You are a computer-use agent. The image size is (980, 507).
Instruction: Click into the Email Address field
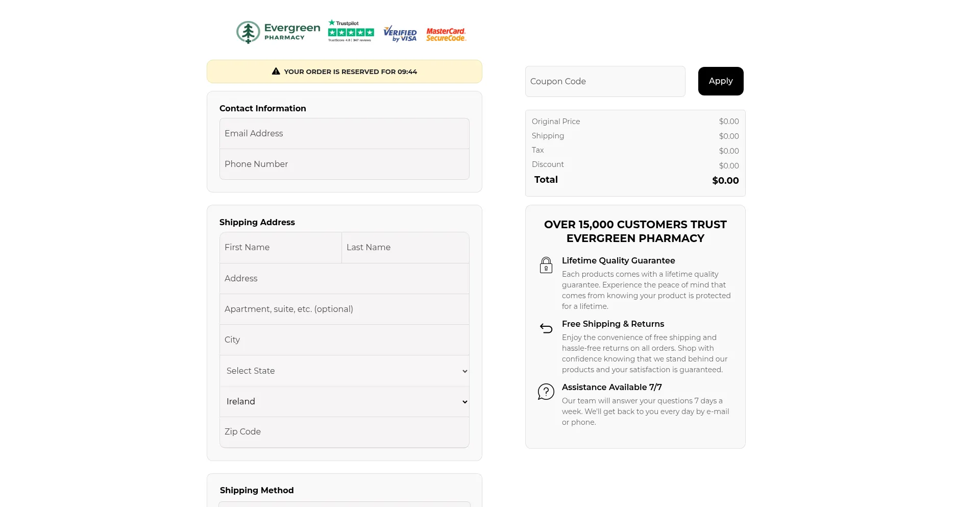tap(345, 133)
